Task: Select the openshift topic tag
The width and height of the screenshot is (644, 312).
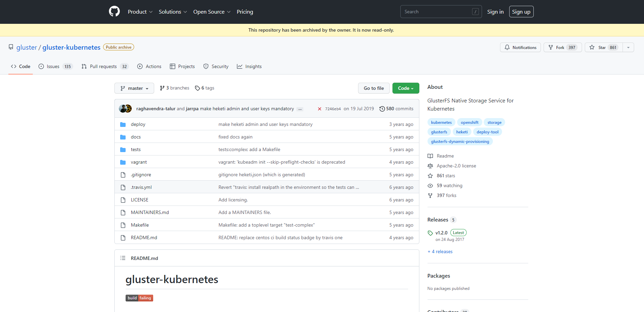Action: pos(470,122)
